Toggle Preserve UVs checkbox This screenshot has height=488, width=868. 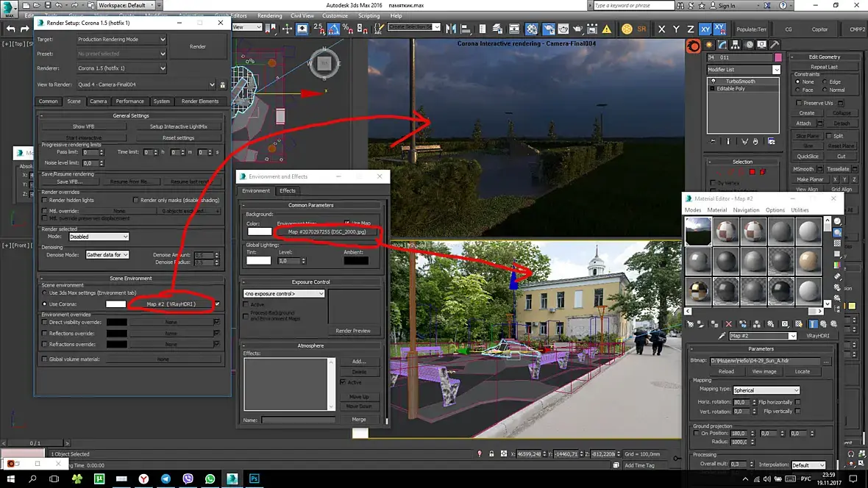pyautogui.click(x=798, y=103)
